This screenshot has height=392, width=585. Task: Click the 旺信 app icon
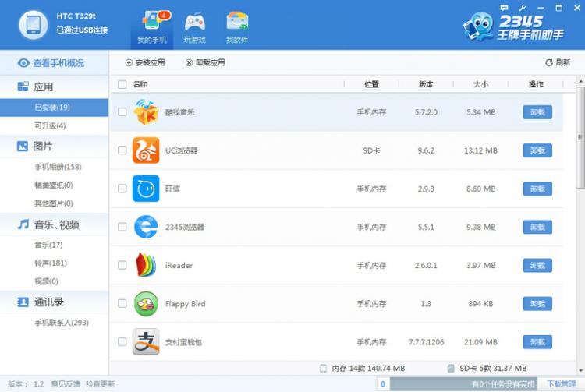click(x=146, y=189)
